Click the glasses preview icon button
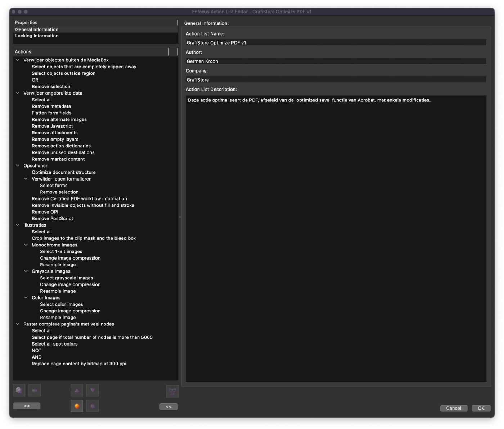Viewport: 504px width, 429px height. 172,391
